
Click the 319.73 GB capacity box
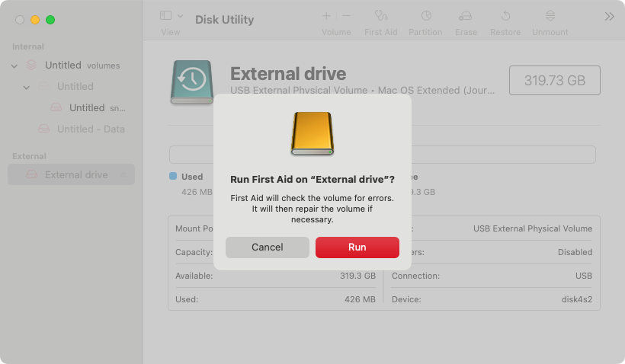pyautogui.click(x=554, y=81)
